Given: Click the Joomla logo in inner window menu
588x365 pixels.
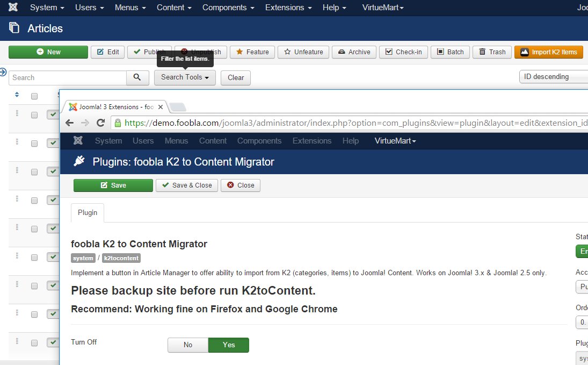Looking at the screenshot, I should pyautogui.click(x=78, y=141).
